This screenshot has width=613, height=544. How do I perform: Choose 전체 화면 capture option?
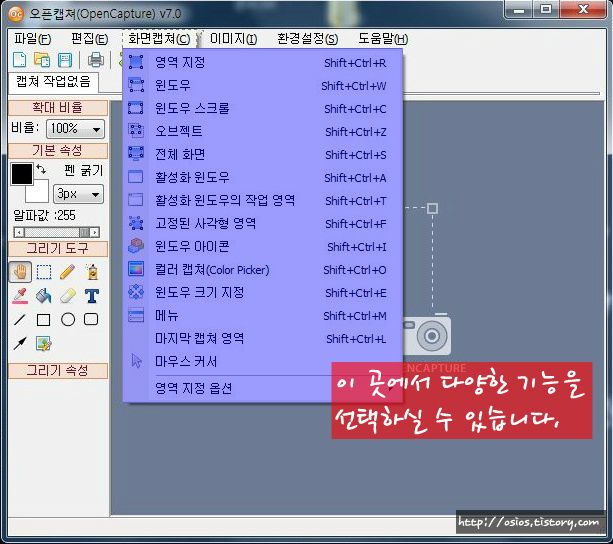(x=262, y=154)
